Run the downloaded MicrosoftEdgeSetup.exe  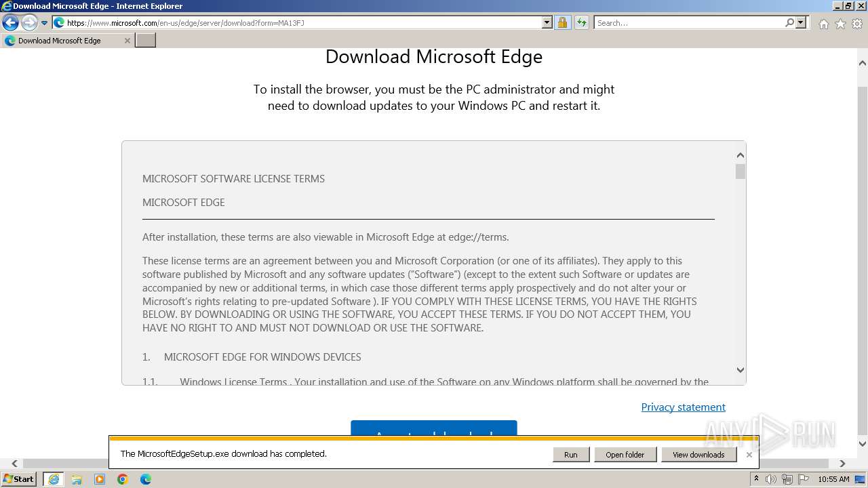pyautogui.click(x=571, y=455)
